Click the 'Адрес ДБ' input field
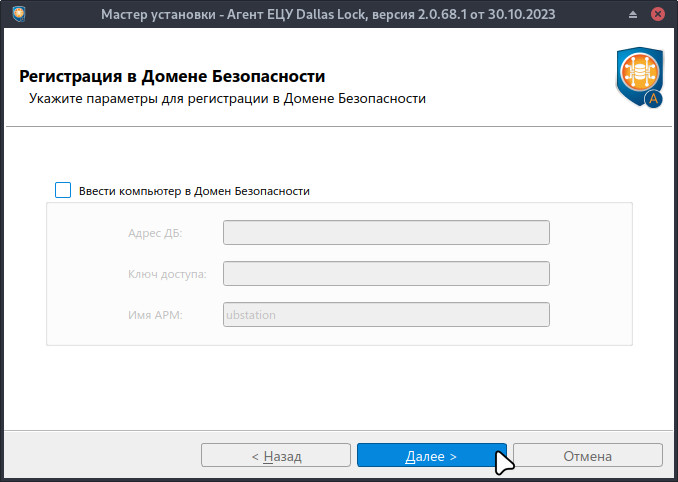The image size is (678, 482). click(x=386, y=233)
